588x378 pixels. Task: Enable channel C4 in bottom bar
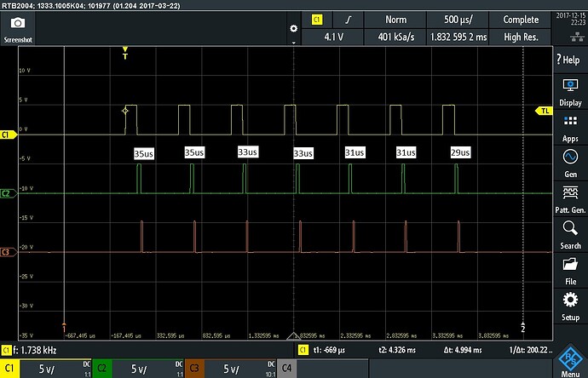(286, 369)
